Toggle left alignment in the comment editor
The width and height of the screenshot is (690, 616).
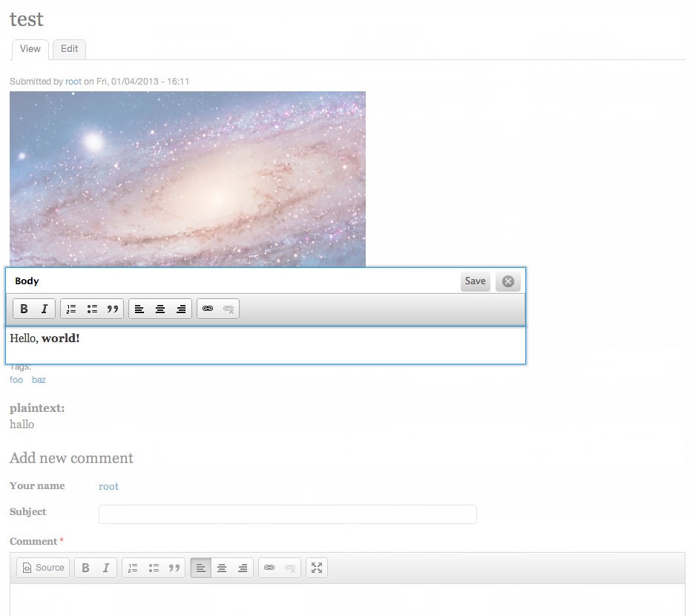tap(200, 567)
